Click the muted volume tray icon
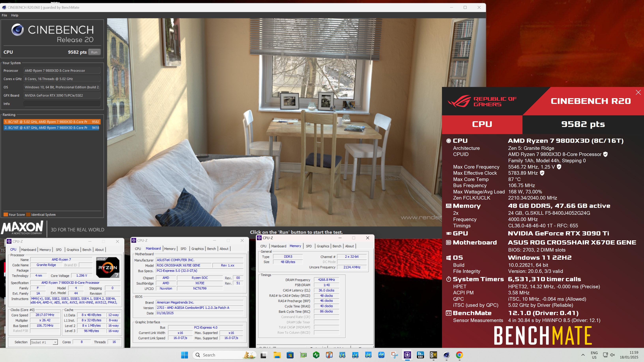Image resolution: width=644 pixels, height=362 pixels. [613, 355]
